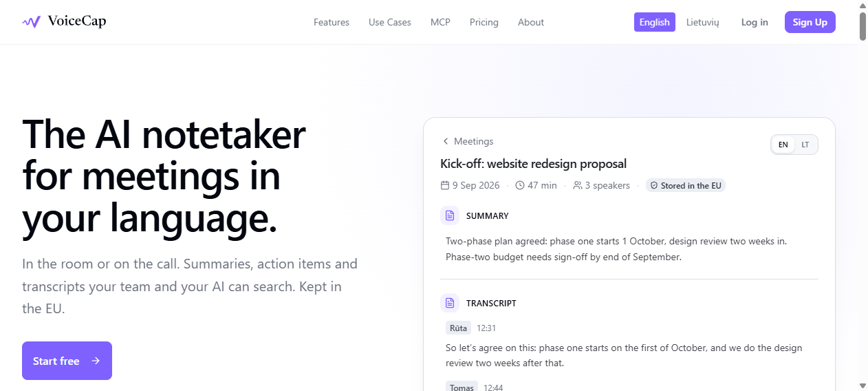Click the 9 Sep 2026 date text
868x391 pixels.
click(x=477, y=185)
